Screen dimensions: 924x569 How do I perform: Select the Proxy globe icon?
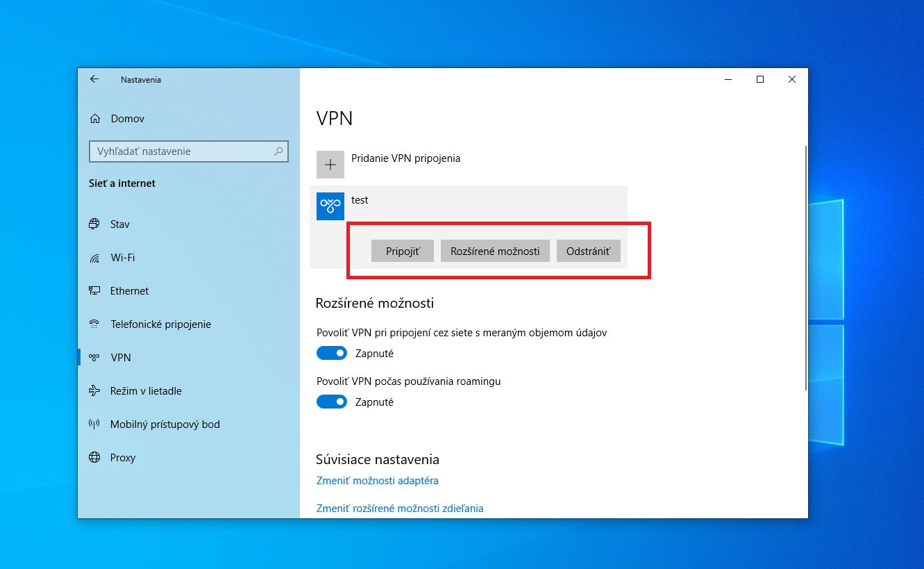[x=94, y=457]
